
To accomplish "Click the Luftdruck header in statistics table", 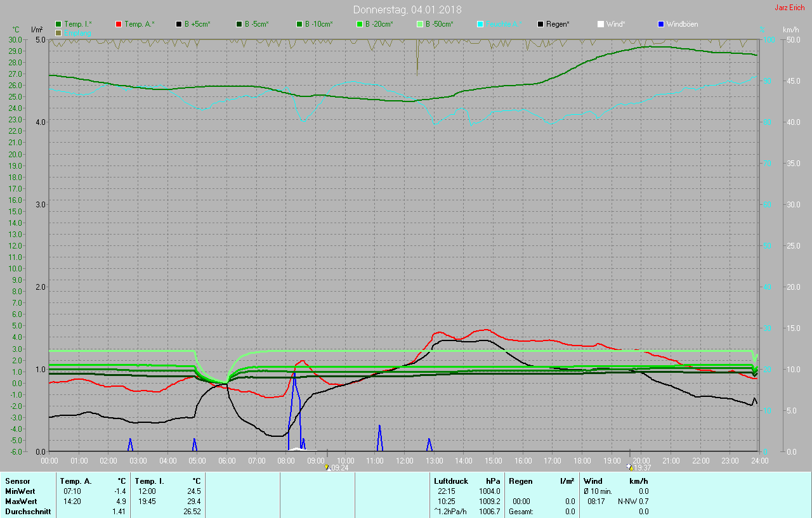I will pos(451,481).
